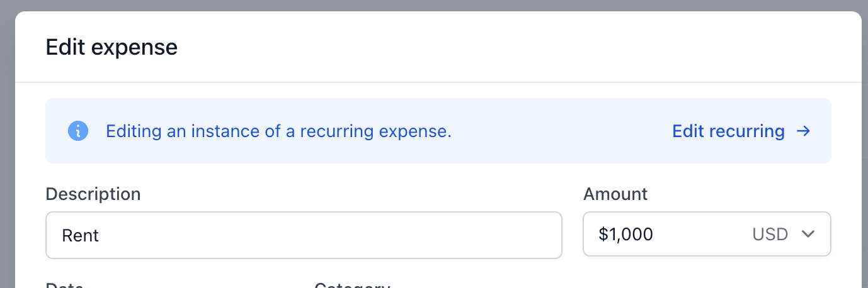Expand the currency chevron next to USD
This screenshot has width=868, height=288.
(x=808, y=235)
